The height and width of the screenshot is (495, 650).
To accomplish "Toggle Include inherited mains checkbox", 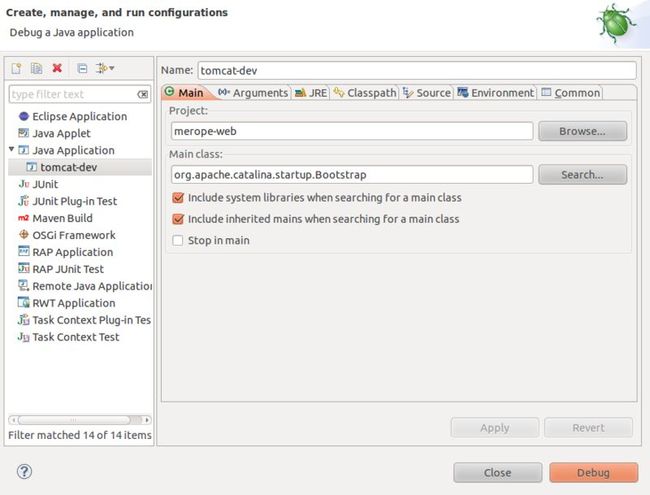I will pyautogui.click(x=178, y=219).
